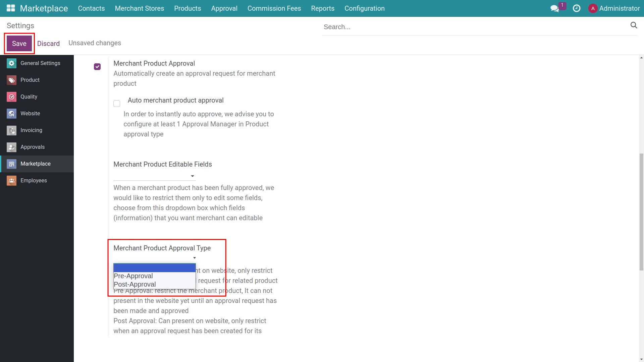This screenshot has height=362, width=644.
Task: Open the conversations chat icon
Action: pyautogui.click(x=555, y=8)
